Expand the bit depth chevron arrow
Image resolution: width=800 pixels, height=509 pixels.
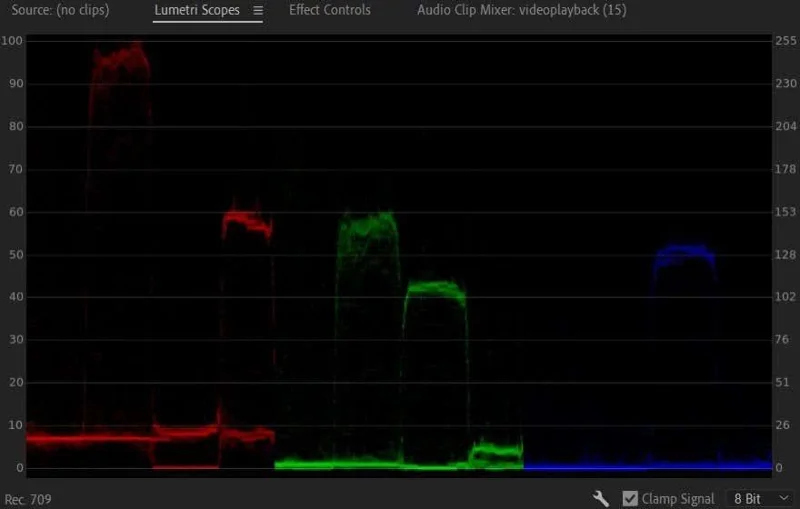(784, 498)
